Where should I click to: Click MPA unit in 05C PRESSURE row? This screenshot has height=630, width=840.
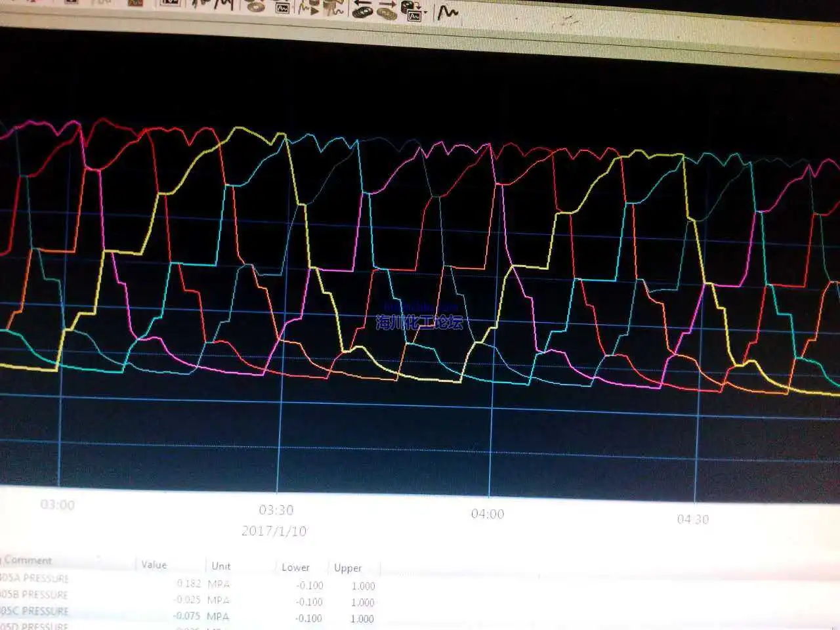click(218, 616)
